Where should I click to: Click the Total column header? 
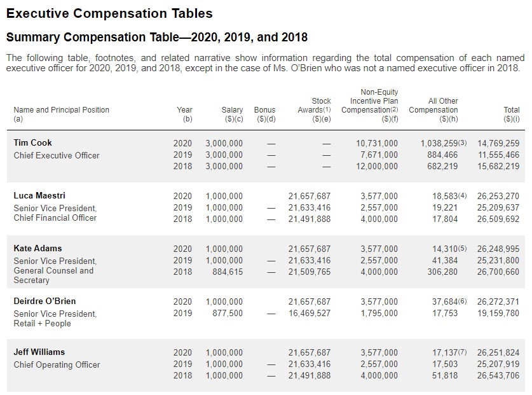tap(511, 110)
